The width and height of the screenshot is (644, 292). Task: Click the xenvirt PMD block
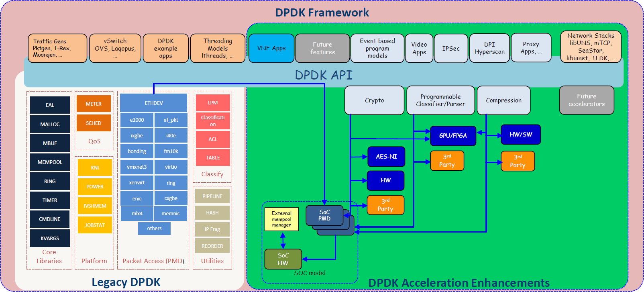pyautogui.click(x=137, y=183)
